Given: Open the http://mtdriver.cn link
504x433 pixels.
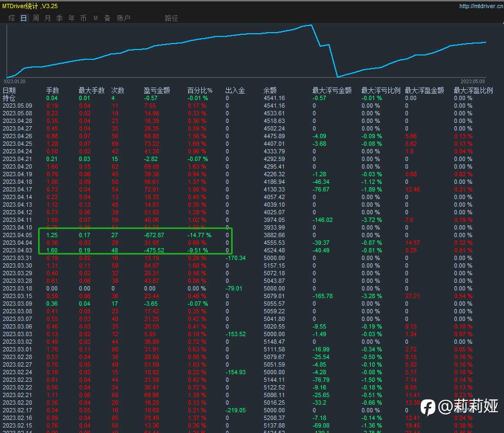Looking at the screenshot, I should [481, 6].
